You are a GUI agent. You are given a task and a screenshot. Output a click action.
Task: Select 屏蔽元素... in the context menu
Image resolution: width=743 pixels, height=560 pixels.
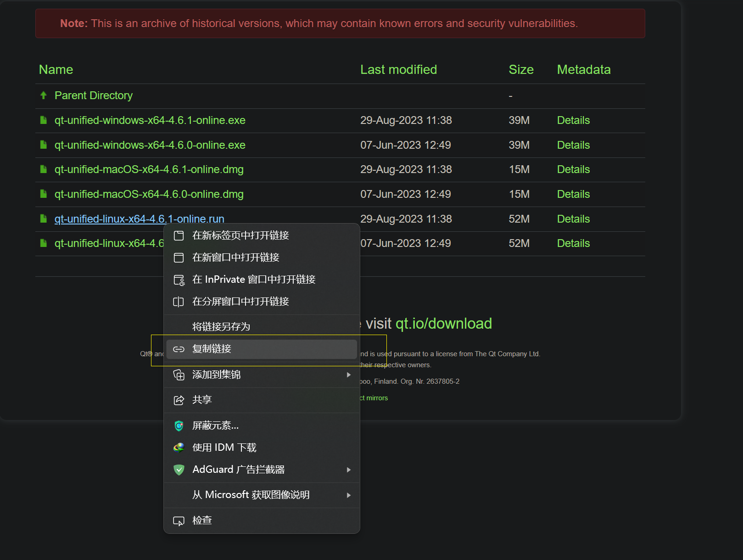(x=215, y=426)
